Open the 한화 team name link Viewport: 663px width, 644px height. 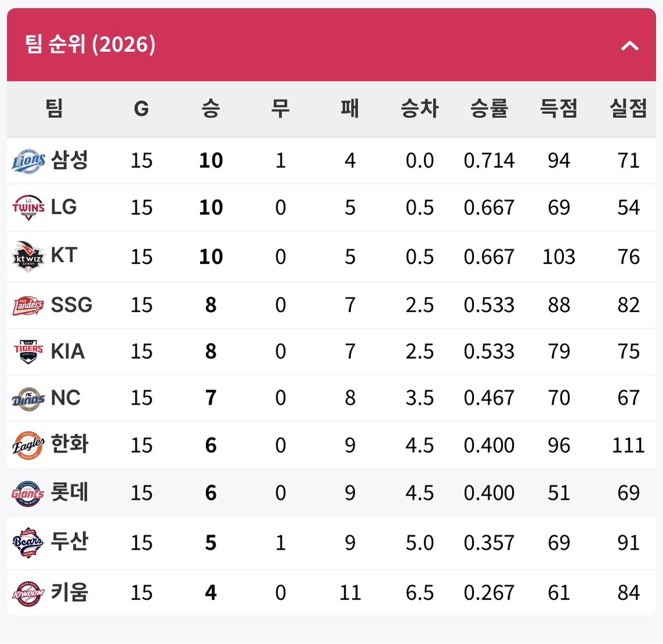69,445
